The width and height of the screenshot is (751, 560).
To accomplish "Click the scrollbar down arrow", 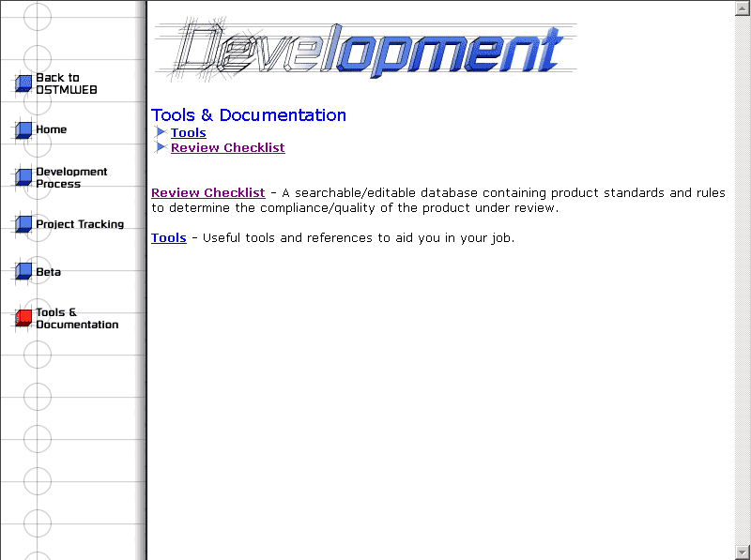I will tap(742, 552).
